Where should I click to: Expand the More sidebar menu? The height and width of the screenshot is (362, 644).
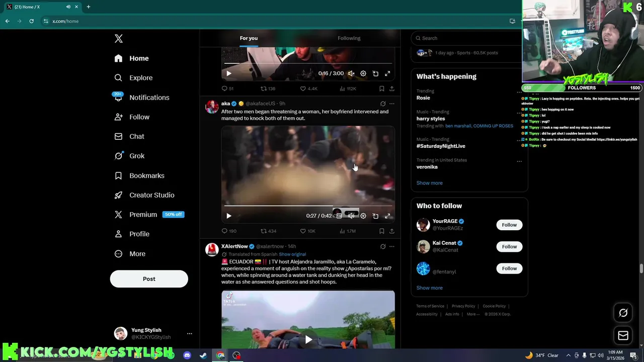130,254
